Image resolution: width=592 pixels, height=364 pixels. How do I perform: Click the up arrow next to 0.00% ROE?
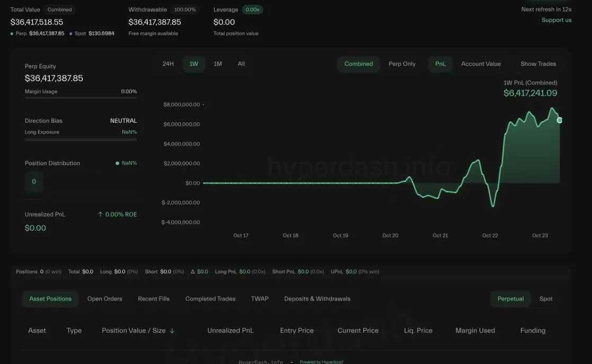(100, 214)
